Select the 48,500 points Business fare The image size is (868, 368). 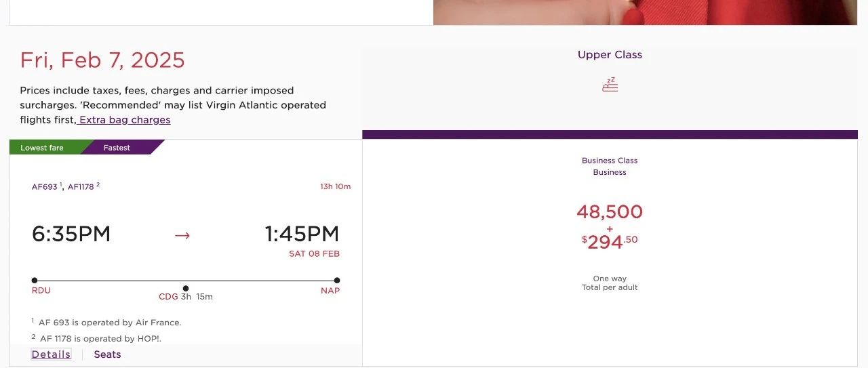pos(610,212)
